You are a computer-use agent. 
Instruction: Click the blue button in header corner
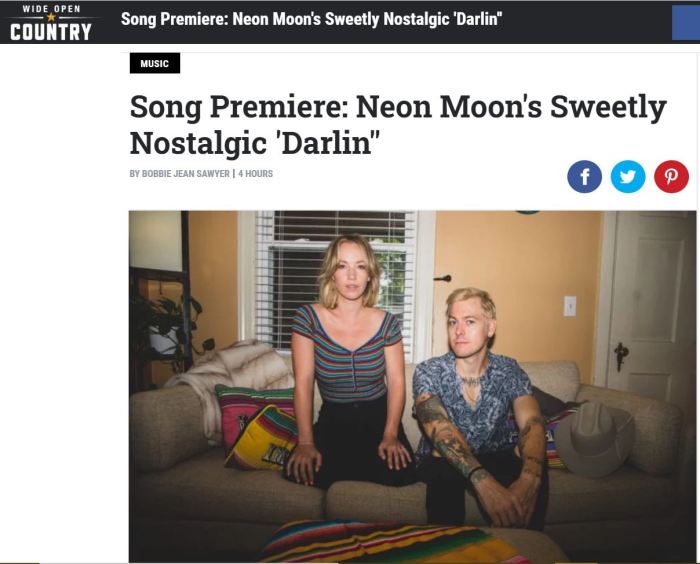[x=686, y=23]
